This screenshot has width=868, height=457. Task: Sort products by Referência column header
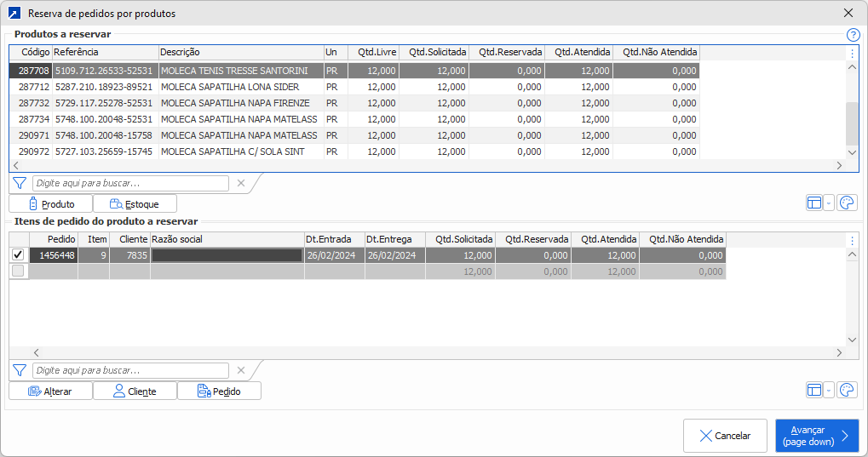click(x=105, y=53)
